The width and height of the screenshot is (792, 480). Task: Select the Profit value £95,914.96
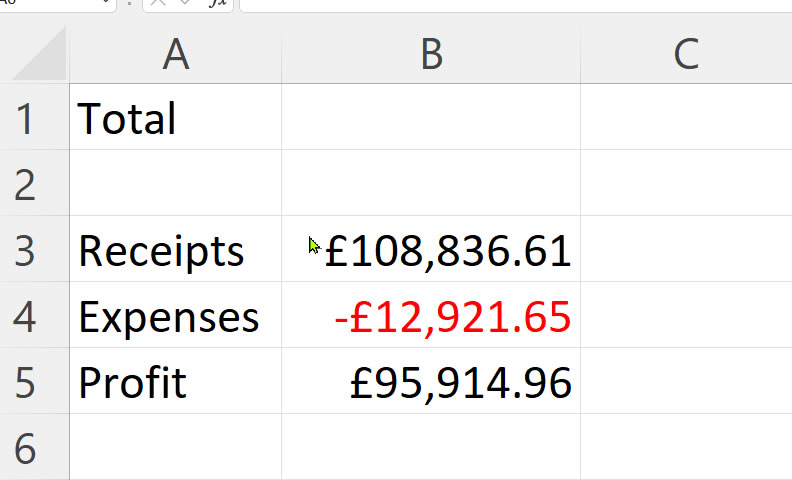point(431,381)
